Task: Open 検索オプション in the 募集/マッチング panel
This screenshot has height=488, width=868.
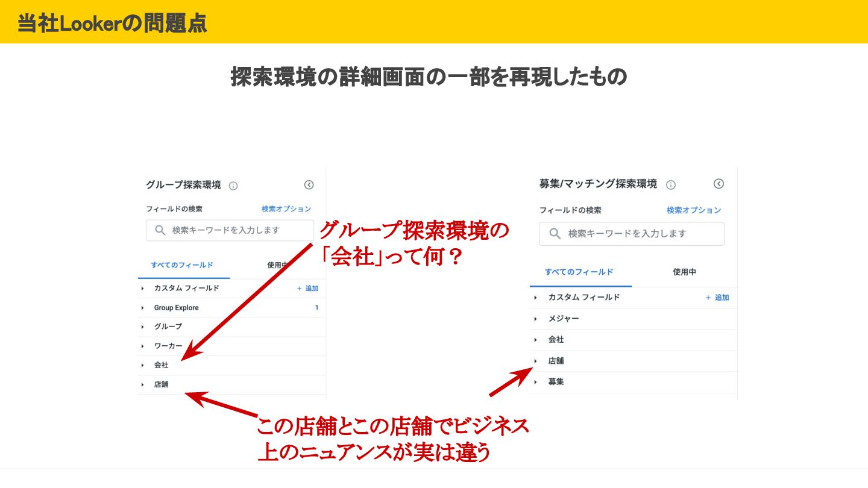Action: pyautogui.click(x=694, y=210)
